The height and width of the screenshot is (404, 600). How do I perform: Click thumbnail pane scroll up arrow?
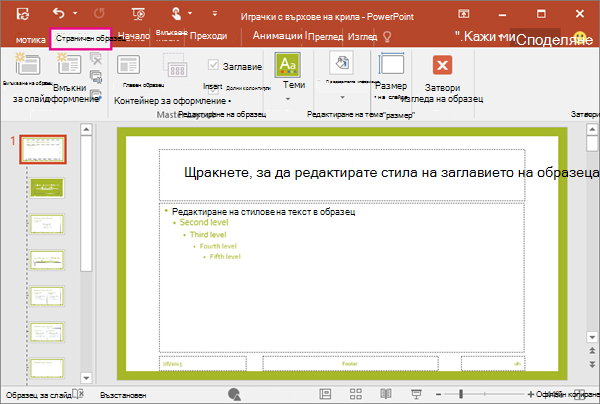pyautogui.click(x=86, y=129)
